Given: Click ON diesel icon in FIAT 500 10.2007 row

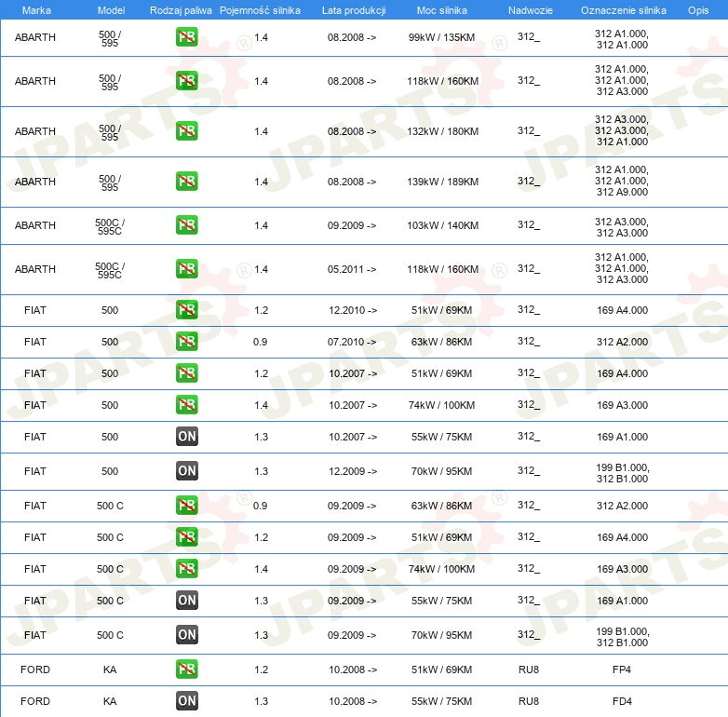Looking at the screenshot, I should coord(187,436).
